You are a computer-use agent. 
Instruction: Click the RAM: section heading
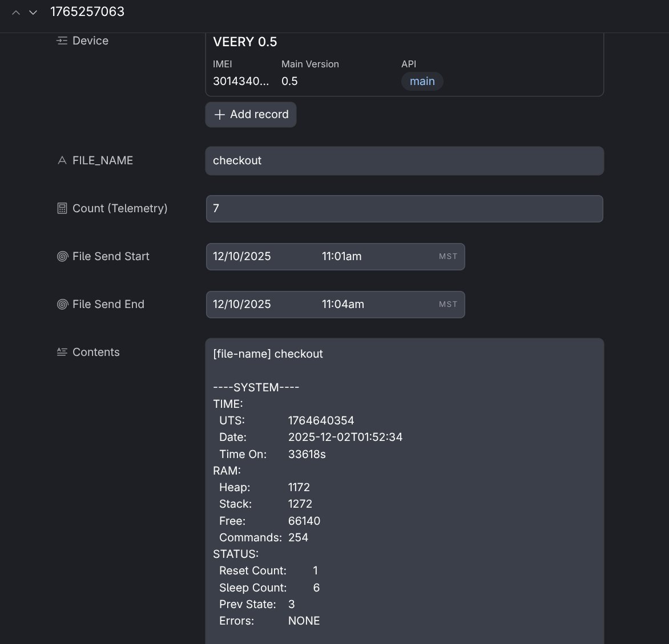coord(227,471)
